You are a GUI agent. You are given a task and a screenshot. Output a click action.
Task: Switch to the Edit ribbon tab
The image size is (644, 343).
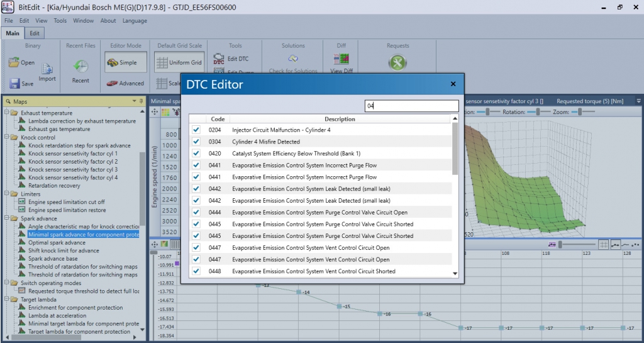click(35, 33)
